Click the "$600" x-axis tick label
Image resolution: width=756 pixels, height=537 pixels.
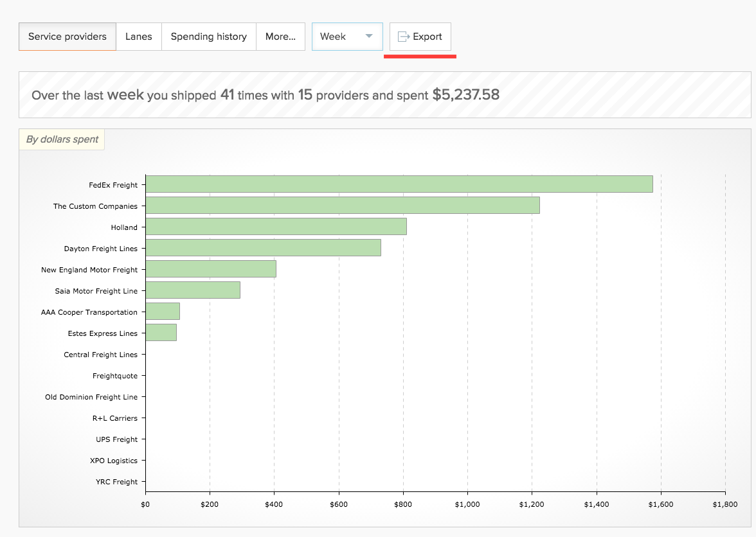tap(338, 504)
